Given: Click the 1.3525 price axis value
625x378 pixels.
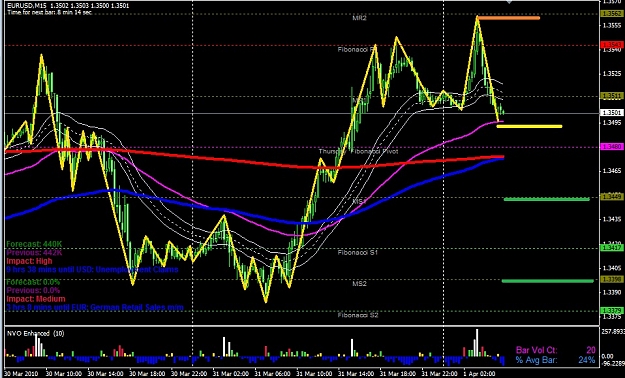Looking at the screenshot, I should [613, 74].
